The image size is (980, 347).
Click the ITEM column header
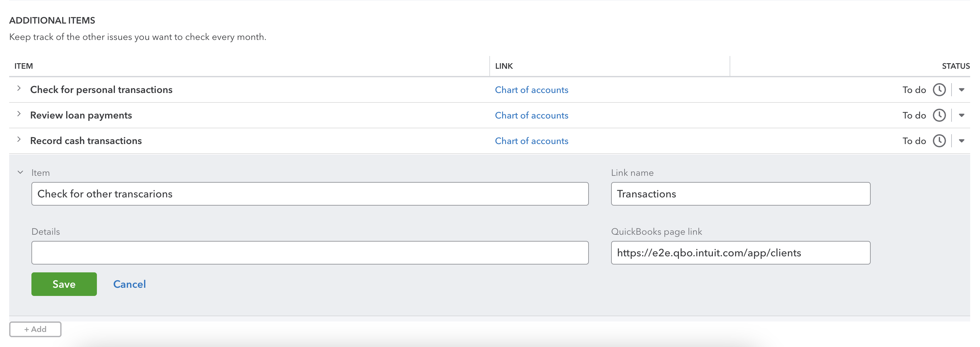24,66
